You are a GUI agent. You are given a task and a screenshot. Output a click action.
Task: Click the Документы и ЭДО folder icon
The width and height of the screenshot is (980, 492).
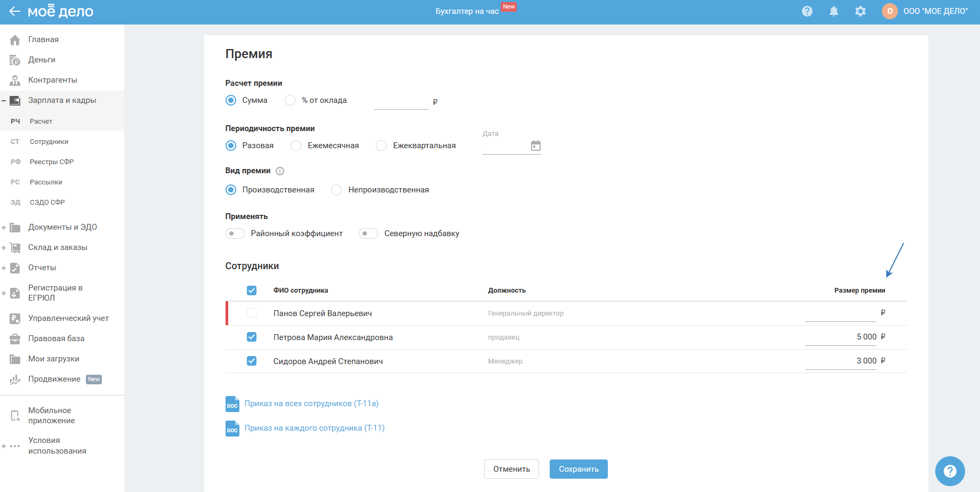15,228
